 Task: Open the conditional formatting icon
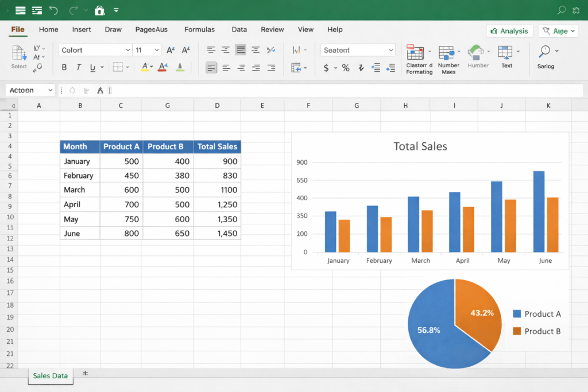[415, 53]
